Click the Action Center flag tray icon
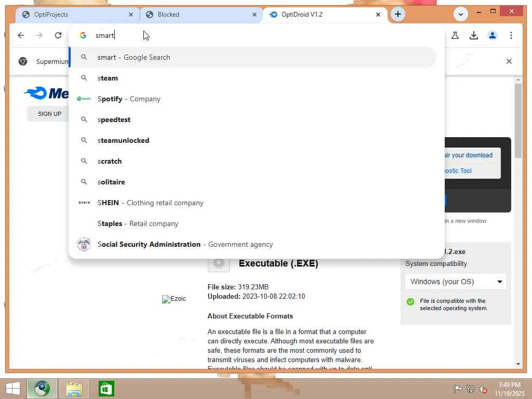This screenshot has width=532, height=399. pyautogui.click(x=458, y=389)
